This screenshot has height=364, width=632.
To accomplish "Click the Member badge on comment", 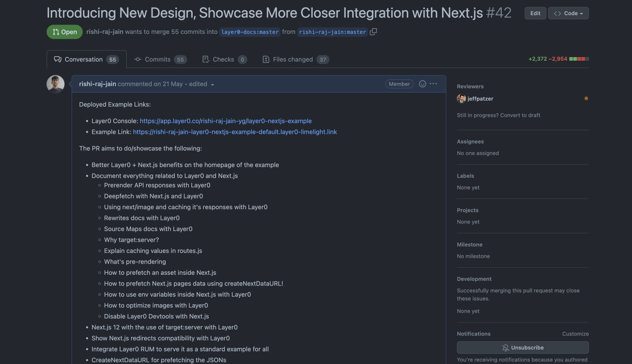I will 399,84.
